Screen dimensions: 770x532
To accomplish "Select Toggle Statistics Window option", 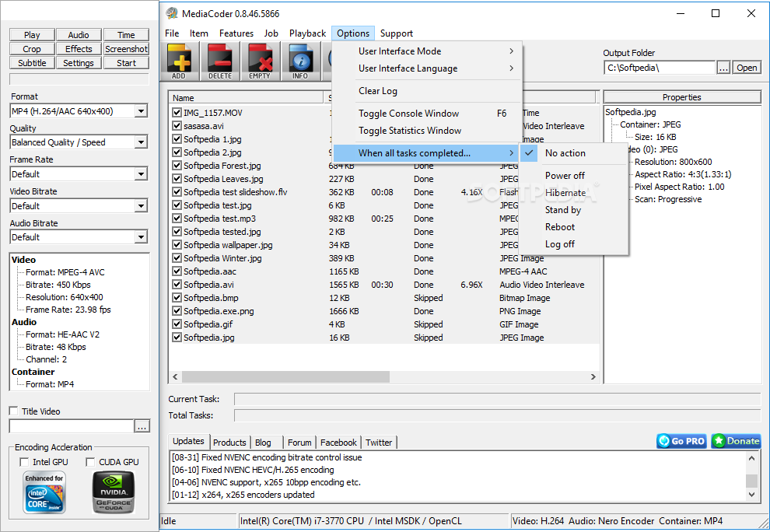I will pos(427,131).
